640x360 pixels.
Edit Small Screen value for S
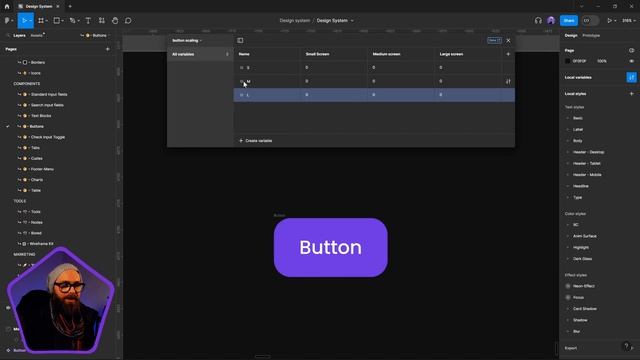[333, 67]
